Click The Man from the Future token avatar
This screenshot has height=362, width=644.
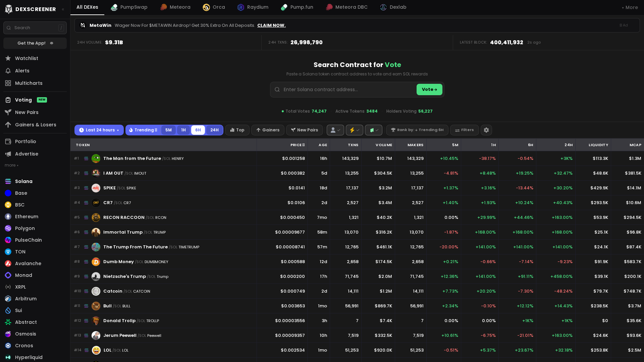pos(96,158)
